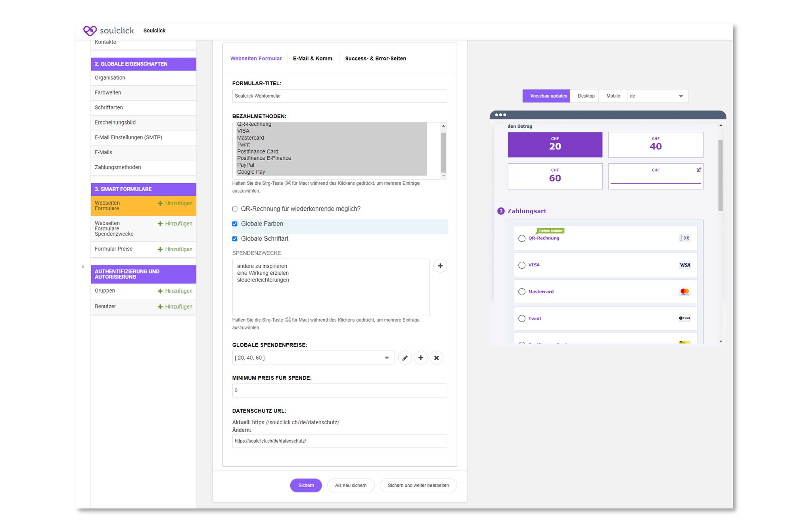Screen dimensions: 809x532
Task: Enable QR-Rechnung für wiederkehrende checkbox
Action: click(x=235, y=209)
